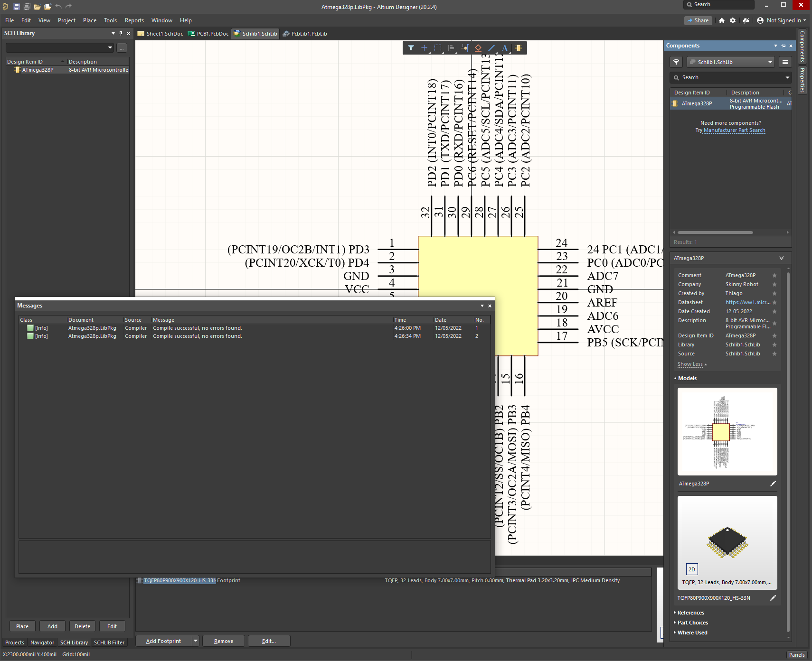Toggle favorite star for Company parameter
Image resolution: width=812 pixels, height=661 pixels.
coord(774,284)
